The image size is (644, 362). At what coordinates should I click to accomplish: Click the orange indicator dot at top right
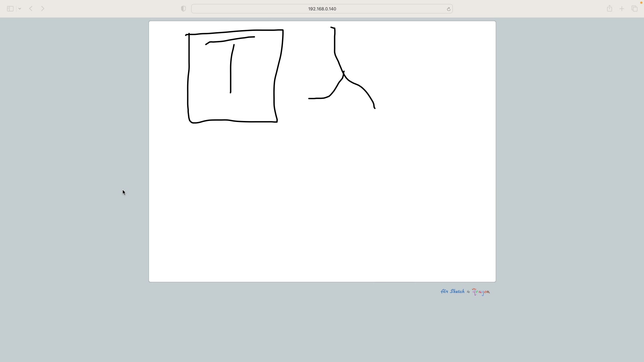(641, 3)
